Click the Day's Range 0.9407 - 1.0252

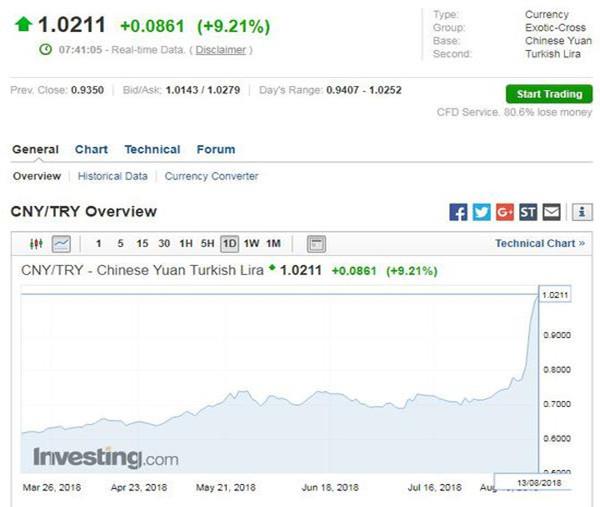coord(364,90)
